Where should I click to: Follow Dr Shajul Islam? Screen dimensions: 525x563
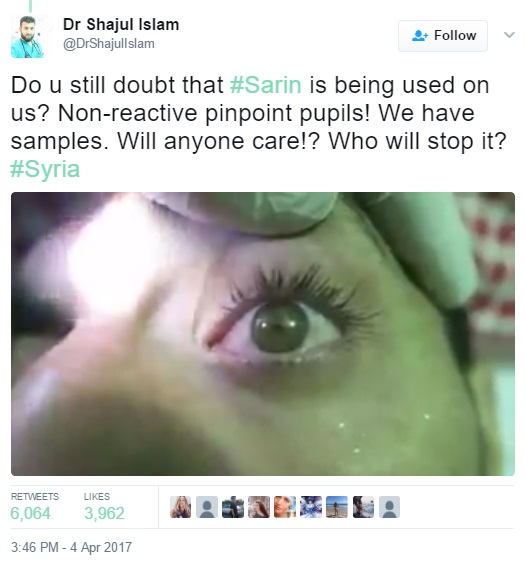[x=443, y=36]
